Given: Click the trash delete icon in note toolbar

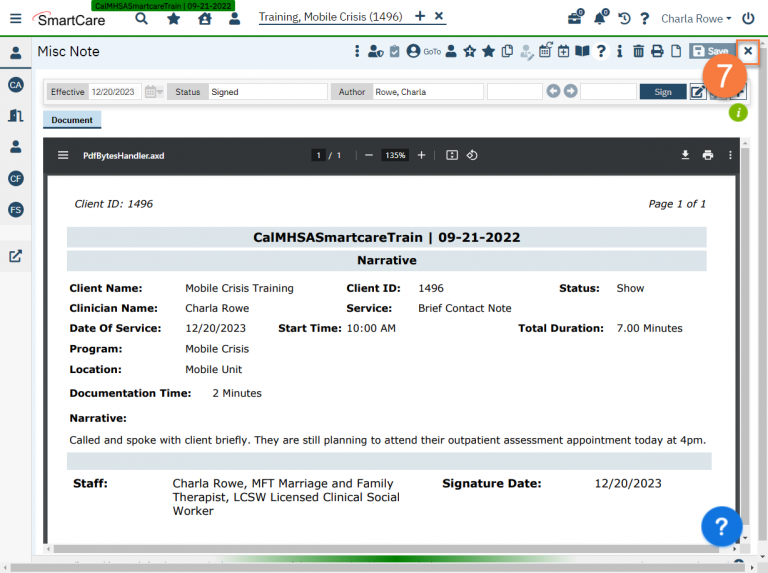Looking at the screenshot, I should tap(638, 52).
